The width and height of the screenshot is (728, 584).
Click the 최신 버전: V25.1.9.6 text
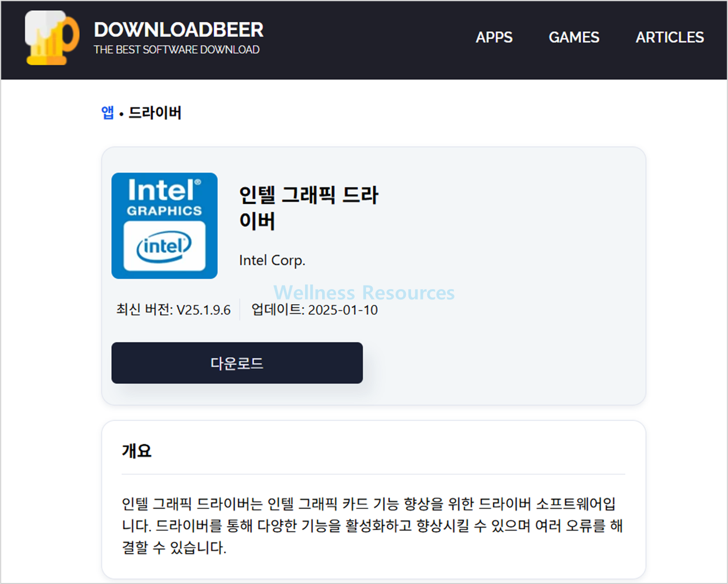click(x=173, y=310)
